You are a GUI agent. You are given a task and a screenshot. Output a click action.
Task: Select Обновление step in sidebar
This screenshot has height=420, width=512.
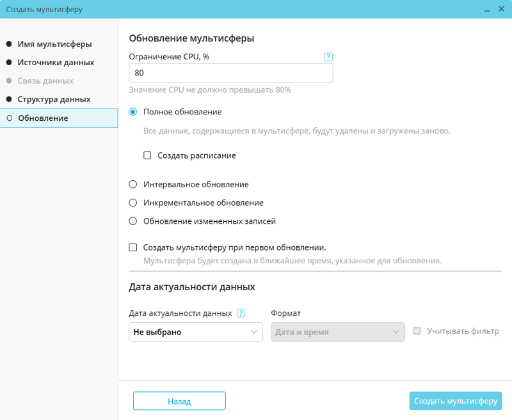[43, 118]
